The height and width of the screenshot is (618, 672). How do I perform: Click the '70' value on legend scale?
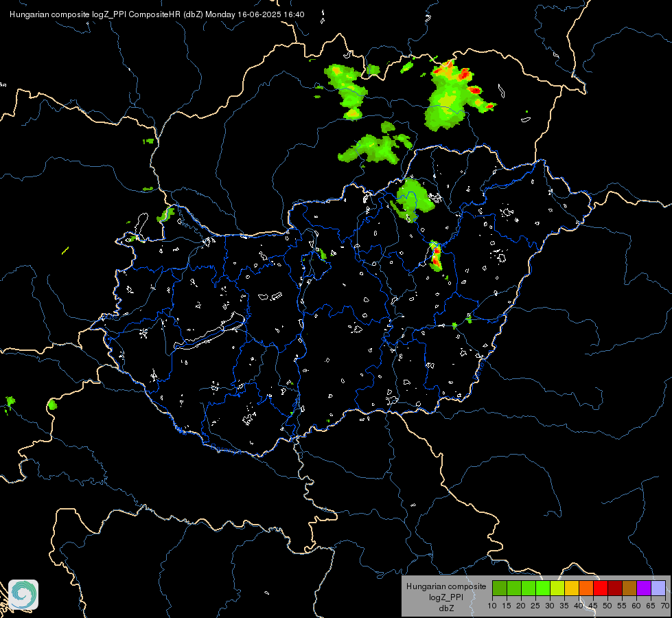pyautogui.click(x=665, y=606)
